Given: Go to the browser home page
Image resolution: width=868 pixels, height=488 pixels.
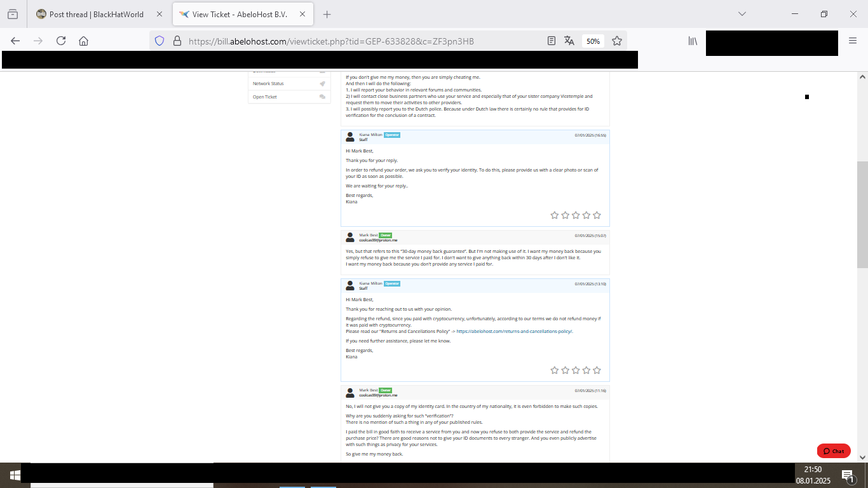Looking at the screenshot, I should (x=83, y=41).
